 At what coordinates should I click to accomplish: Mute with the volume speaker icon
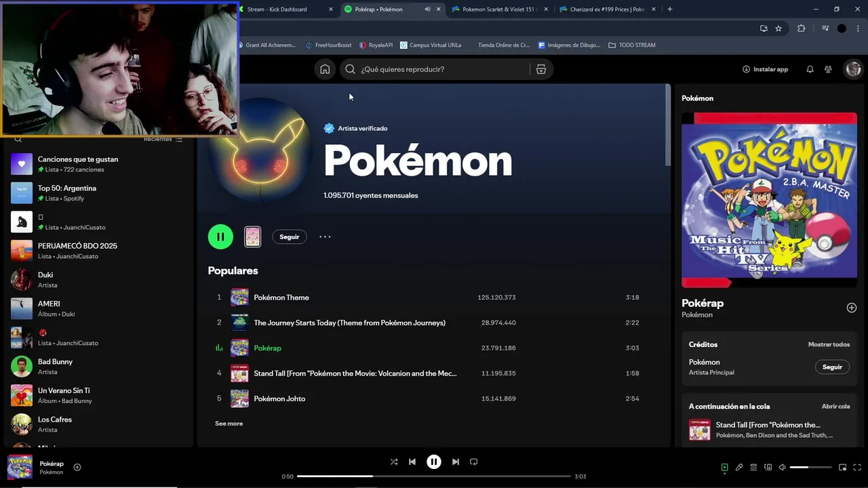tap(782, 467)
